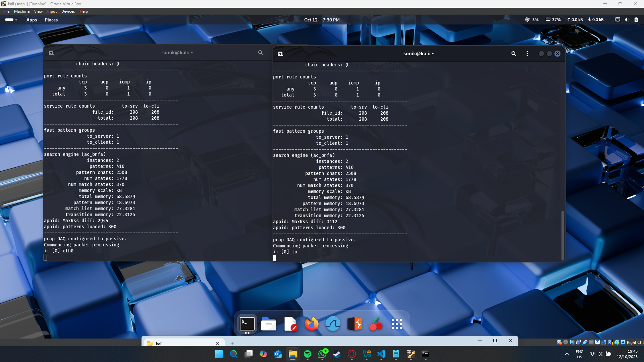Open Opera from the taskbar
This screenshot has width=644, height=362.
pos(352,354)
